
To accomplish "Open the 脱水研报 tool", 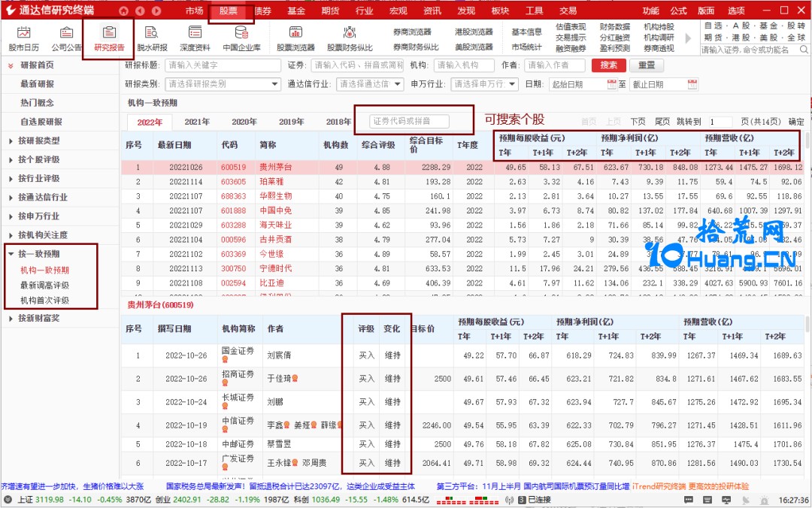I will pos(152,39).
